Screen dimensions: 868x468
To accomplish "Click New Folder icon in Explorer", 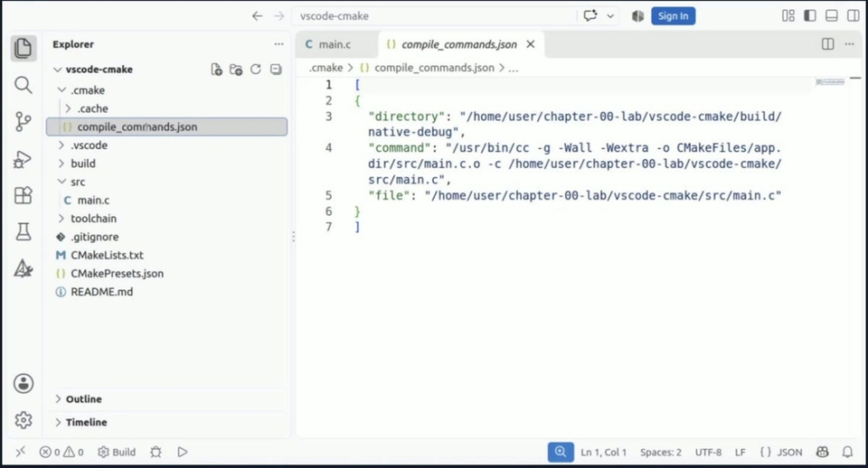I will click(x=236, y=70).
